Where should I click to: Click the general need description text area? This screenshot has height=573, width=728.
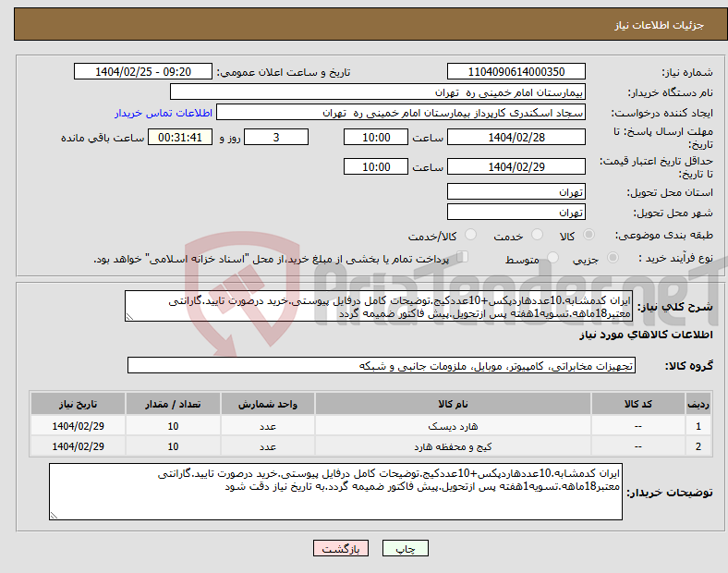[x=379, y=307]
